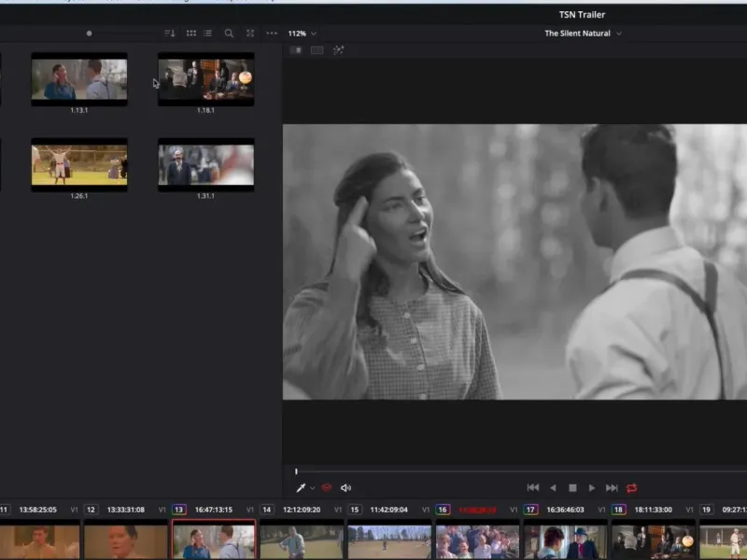Image resolution: width=747 pixels, height=560 pixels.
Task: Toggle the red unmix button
Action: 326,487
